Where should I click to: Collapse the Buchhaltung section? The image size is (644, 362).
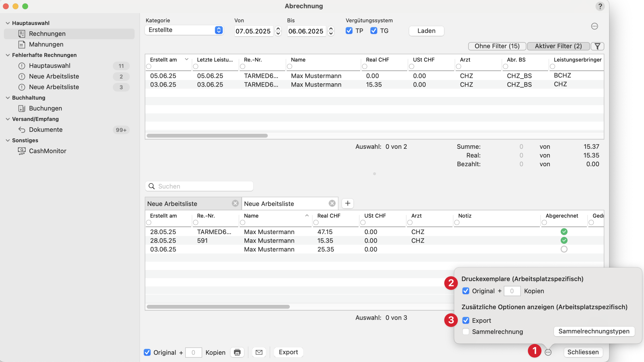point(8,98)
